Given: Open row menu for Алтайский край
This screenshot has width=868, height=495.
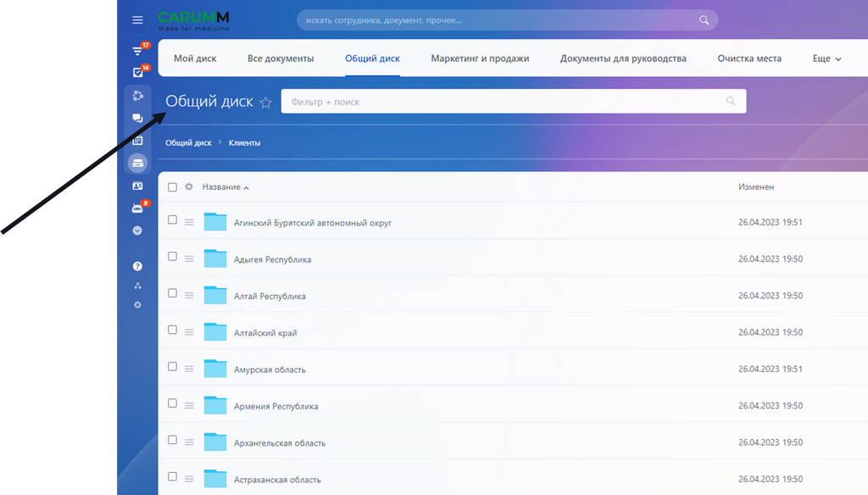Looking at the screenshot, I should (x=189, y=332).
